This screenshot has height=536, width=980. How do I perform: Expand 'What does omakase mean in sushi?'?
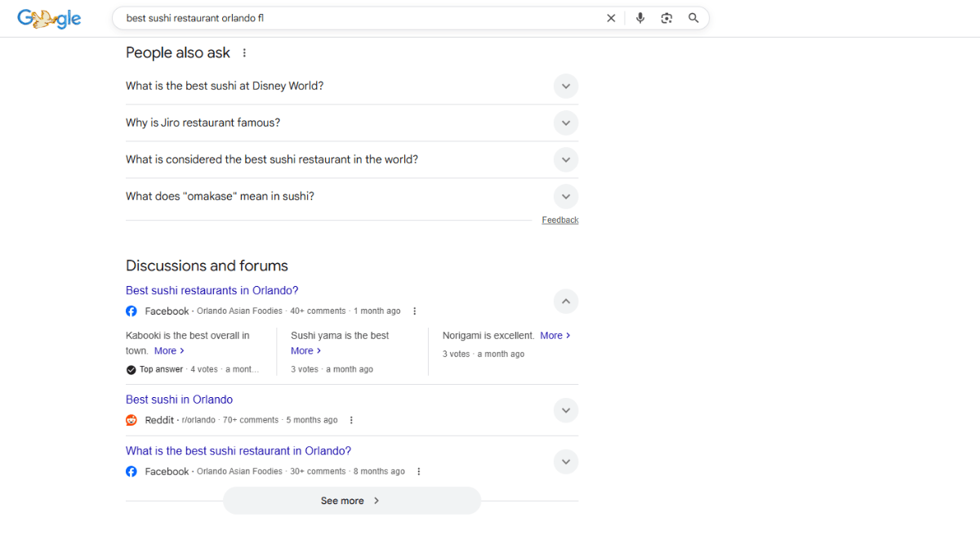566,196
